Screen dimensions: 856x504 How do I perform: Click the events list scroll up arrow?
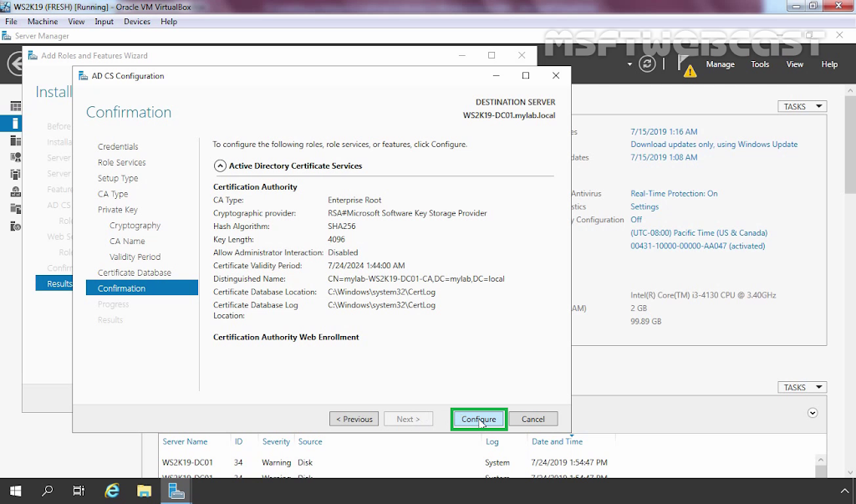pyautogui.click(x=821, y=460)
